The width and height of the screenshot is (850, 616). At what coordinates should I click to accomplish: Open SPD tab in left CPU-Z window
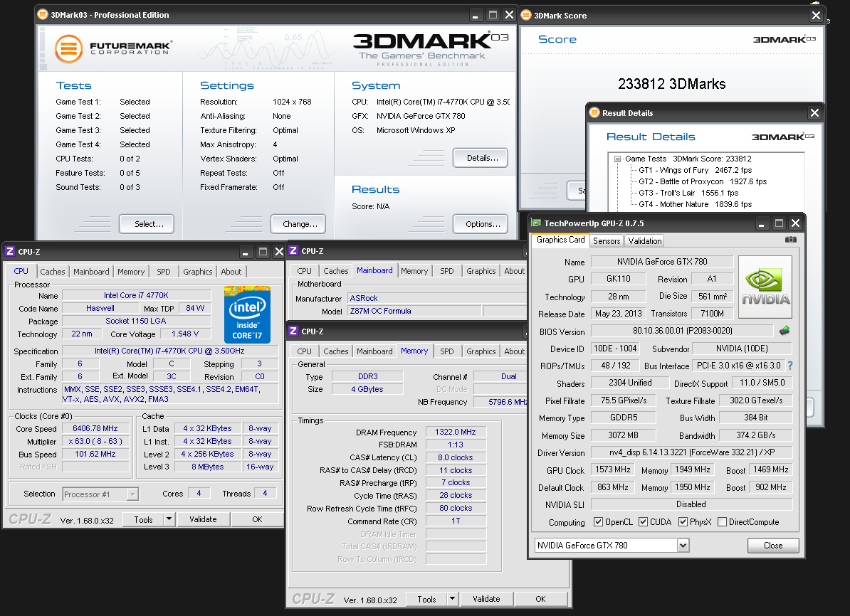(x=164, y=272)
